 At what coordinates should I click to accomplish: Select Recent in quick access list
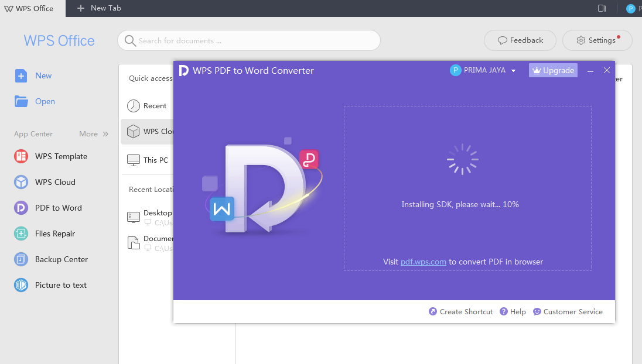point(148,106)
